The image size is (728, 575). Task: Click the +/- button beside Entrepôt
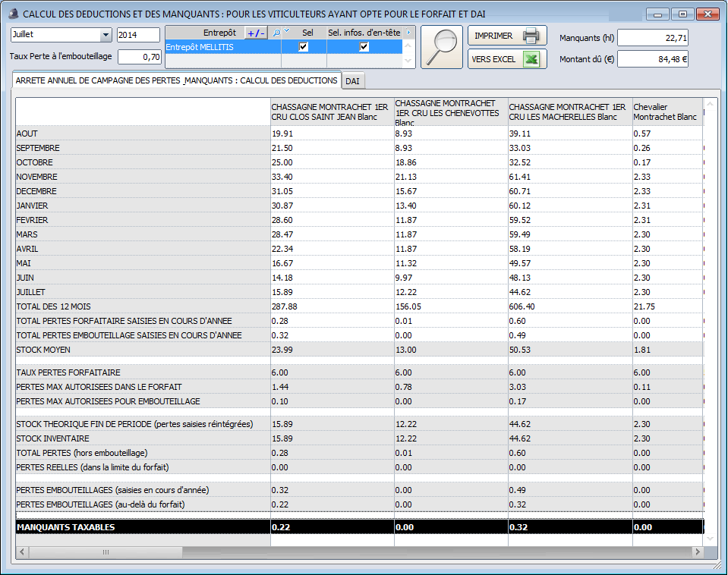coord(256,33)
